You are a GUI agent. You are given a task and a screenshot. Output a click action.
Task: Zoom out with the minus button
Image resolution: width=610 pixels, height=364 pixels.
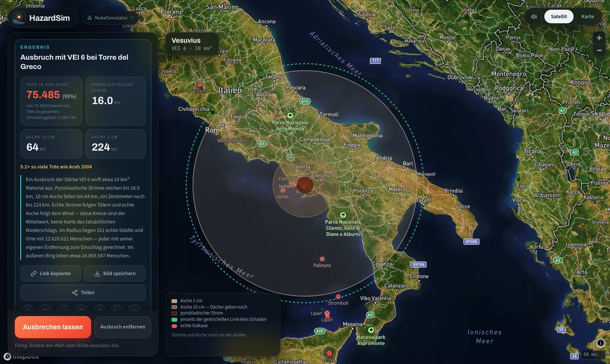[x=599, y=50]
